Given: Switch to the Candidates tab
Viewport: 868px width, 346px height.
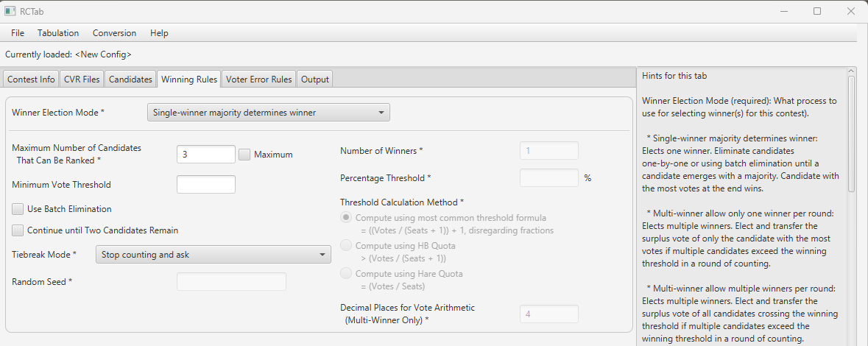Looking at the screenshot, I should tap(130, 80).
